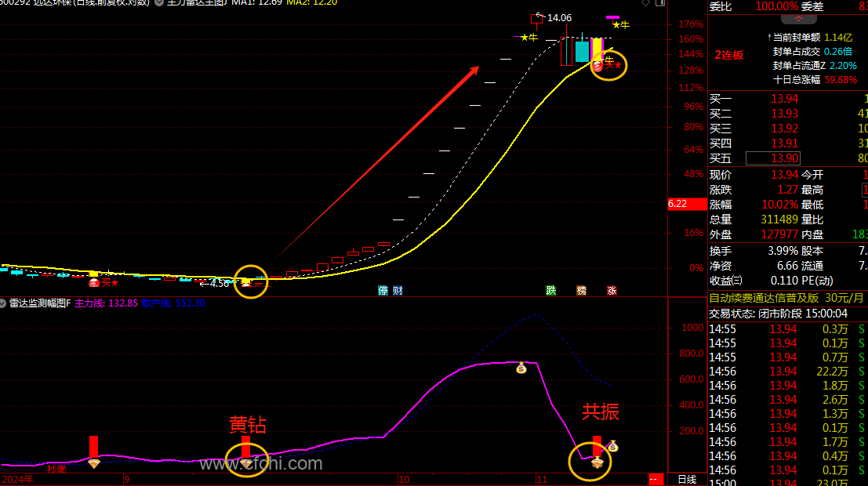868x486 pixels.
Task: Click the MA1: 12.69 label
Action: click(x=256, y=3)
